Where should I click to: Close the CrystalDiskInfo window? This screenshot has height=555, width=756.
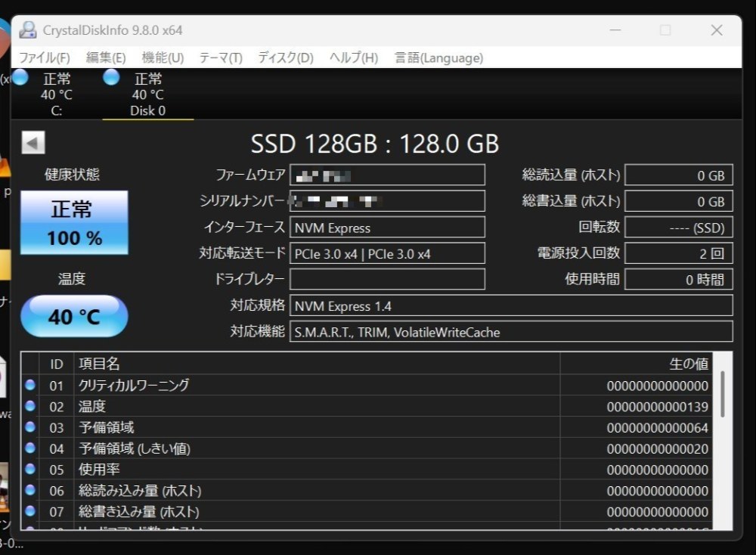[x=717, y=30]
